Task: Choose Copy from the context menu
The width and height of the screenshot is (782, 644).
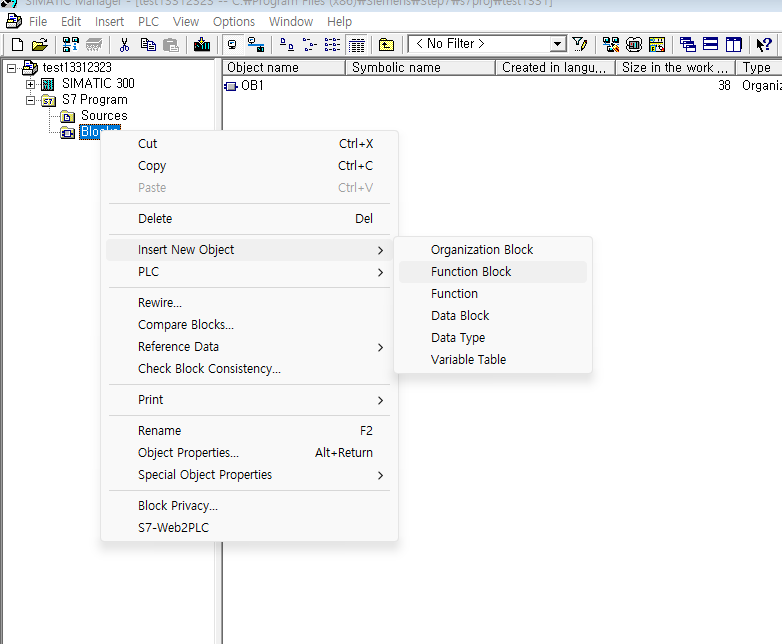Action: pos(249,166)
